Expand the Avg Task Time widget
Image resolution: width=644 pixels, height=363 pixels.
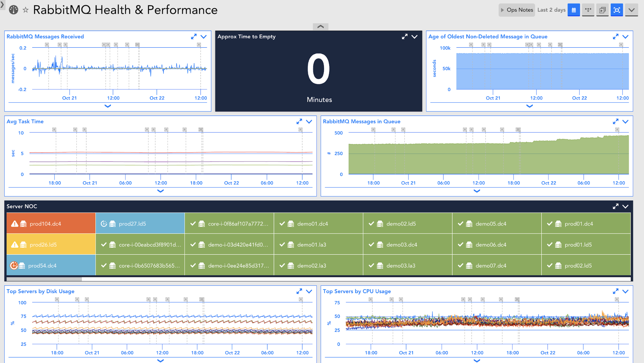pos(299,121)
